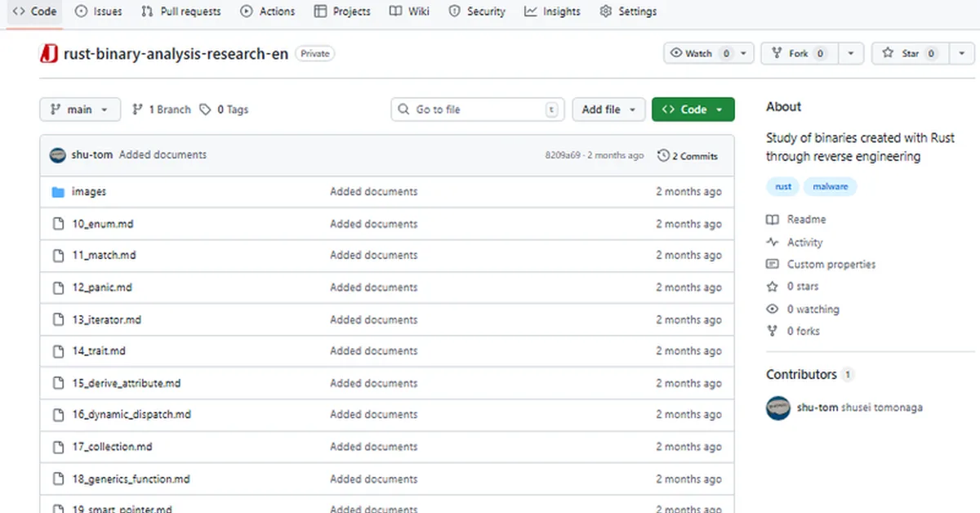
Task: Open the Readme book icon link
Action: 773,220
